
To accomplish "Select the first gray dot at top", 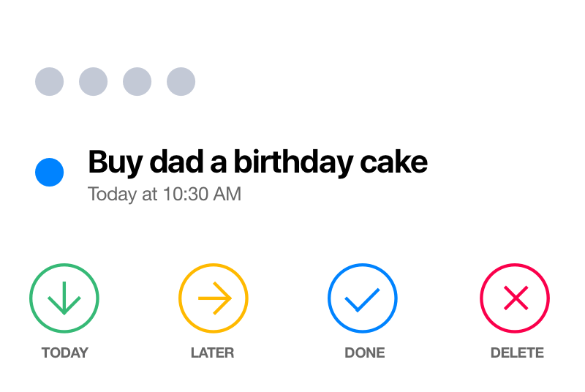I will 49,81.
